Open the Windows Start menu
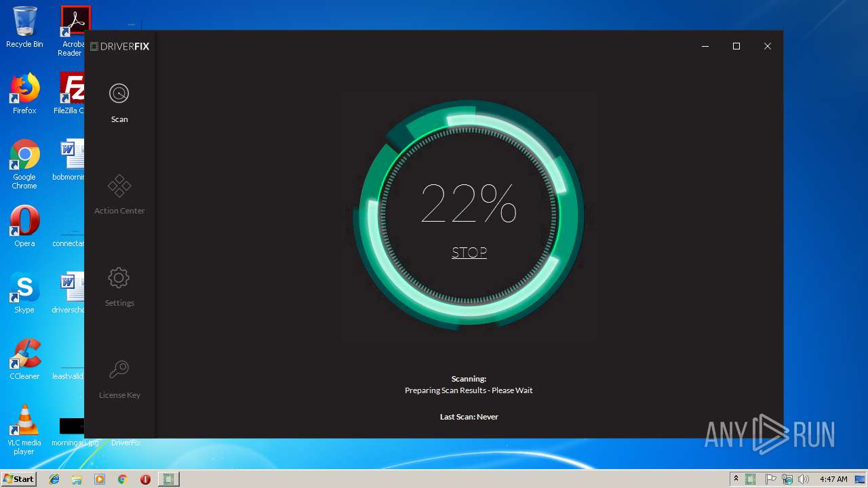 pos(19,479)
